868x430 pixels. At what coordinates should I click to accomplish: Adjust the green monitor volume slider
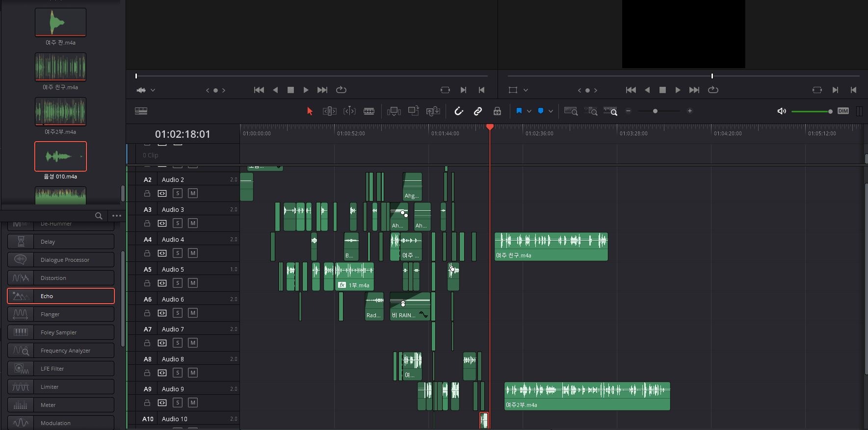click(x=812, y=111)
